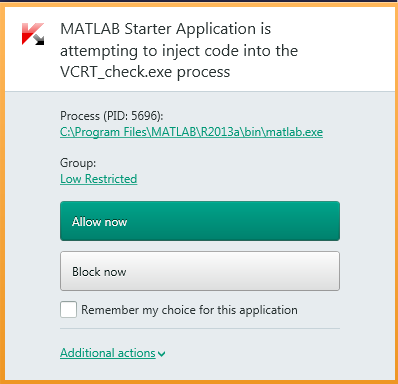The image size is (398, 384).
Task: Open the matlab.exe process path link
Action: (191, 132)
